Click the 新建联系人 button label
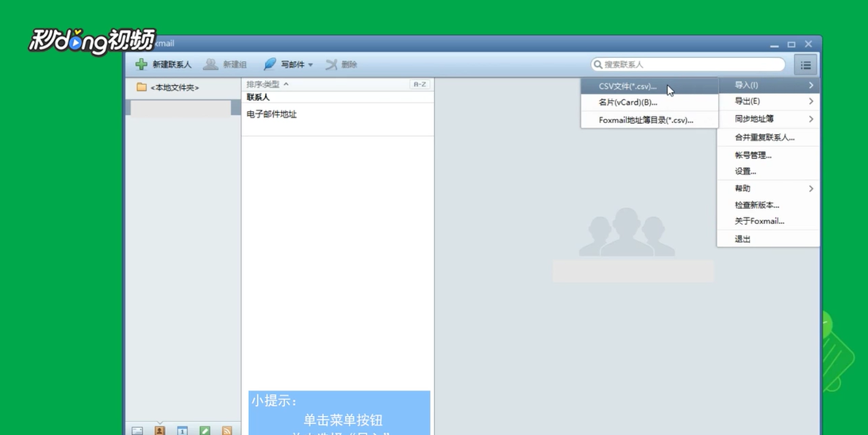This screenshot has width=868, height=435. coord(172,65)
